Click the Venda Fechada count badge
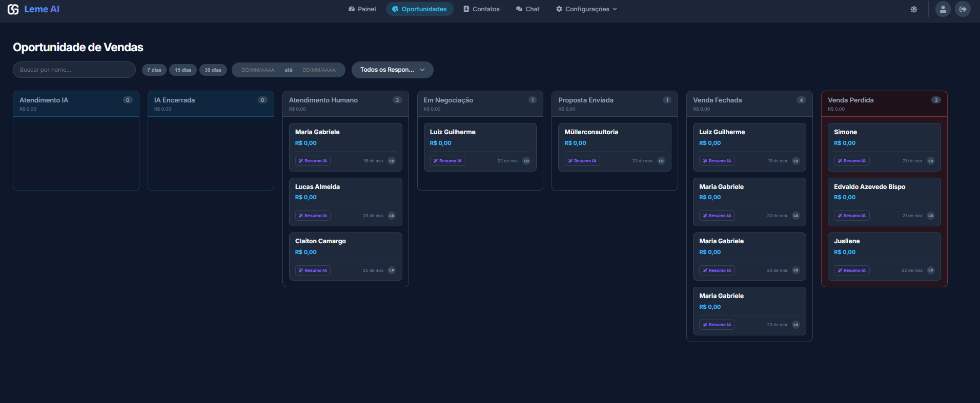 tap(801, 100)
